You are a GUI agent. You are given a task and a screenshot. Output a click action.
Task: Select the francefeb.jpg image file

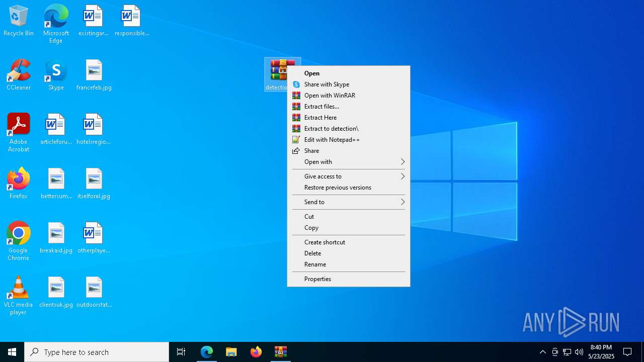[94, 75]
